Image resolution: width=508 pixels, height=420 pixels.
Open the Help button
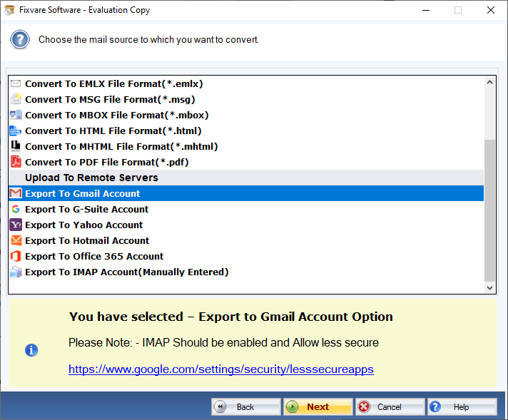[462, 406]
